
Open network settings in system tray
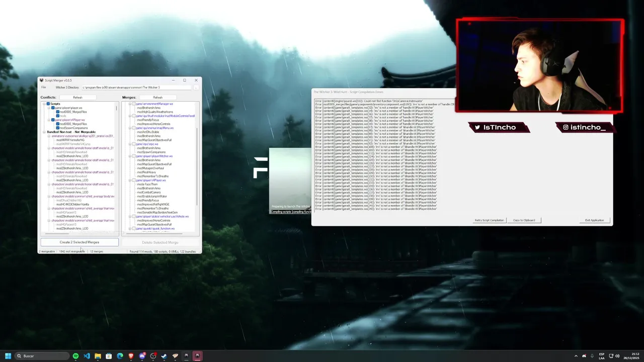[611, 356]
